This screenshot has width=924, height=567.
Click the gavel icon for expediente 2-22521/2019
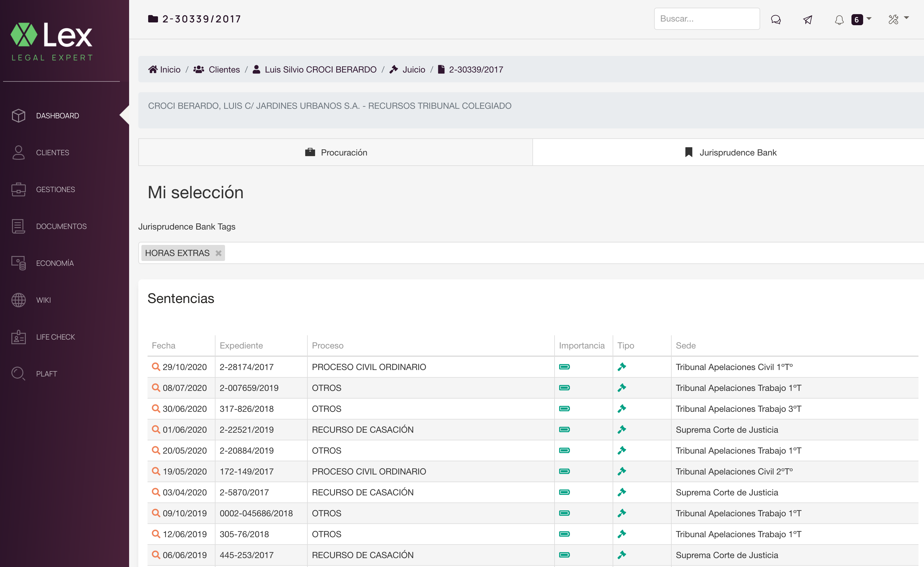pos(622,429)
